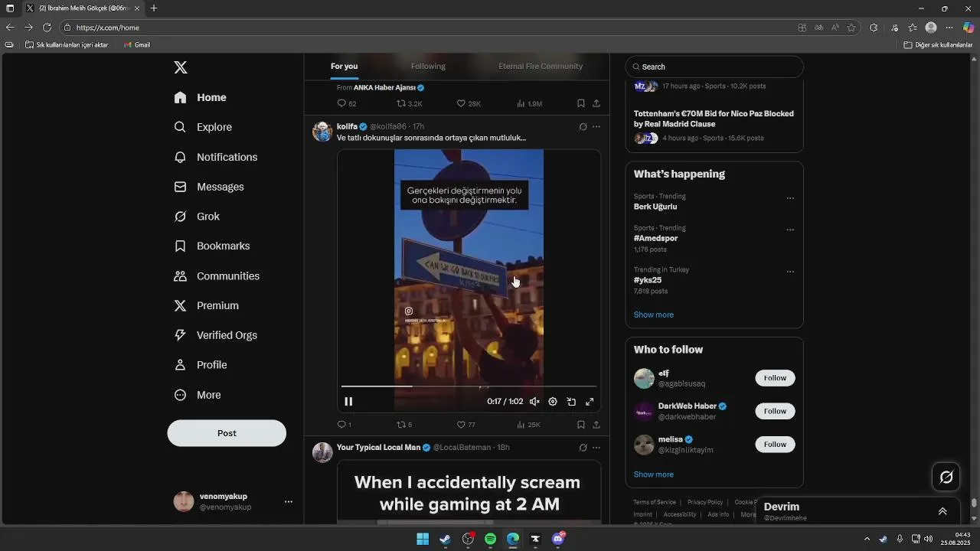
Task: Switch to the Following tab
Action: point(428,67)
